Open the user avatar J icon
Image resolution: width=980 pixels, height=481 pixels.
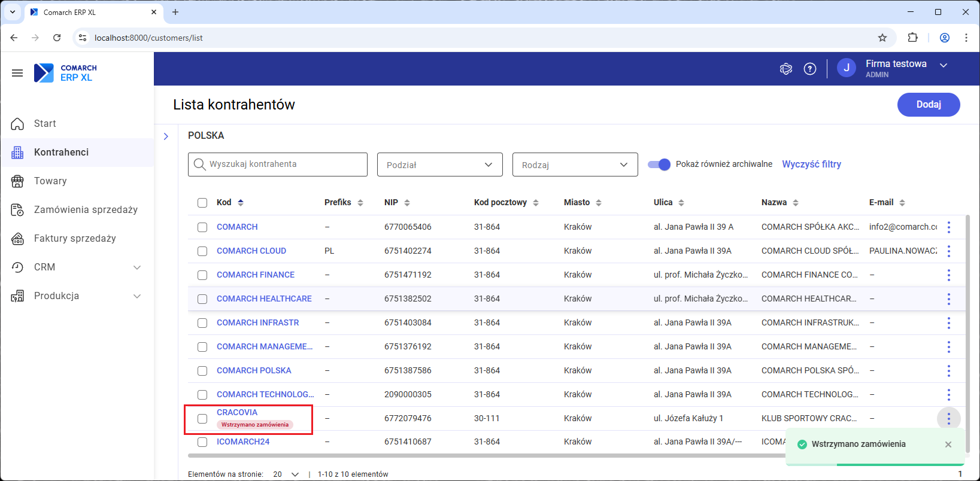[846, 68]
